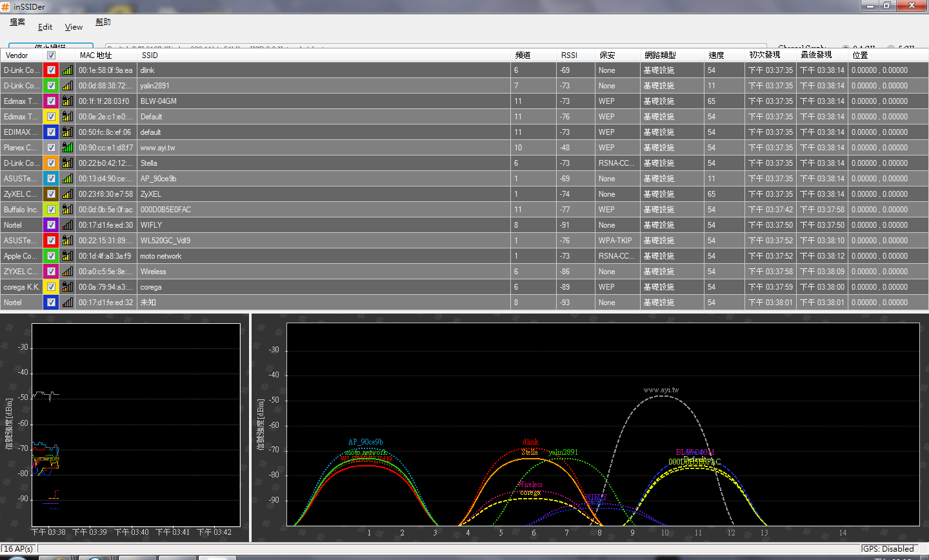The image size is (929, 560).
Task: Toggle checkbox for www.ayi.tw network
Action: click(51, 148)
